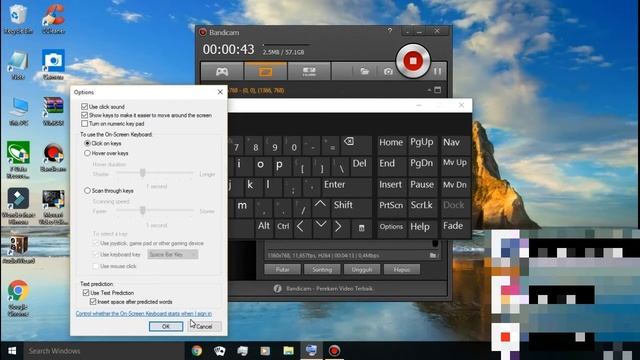
Task: Close the Options dialog with X
Action: (x=220, y=92)
